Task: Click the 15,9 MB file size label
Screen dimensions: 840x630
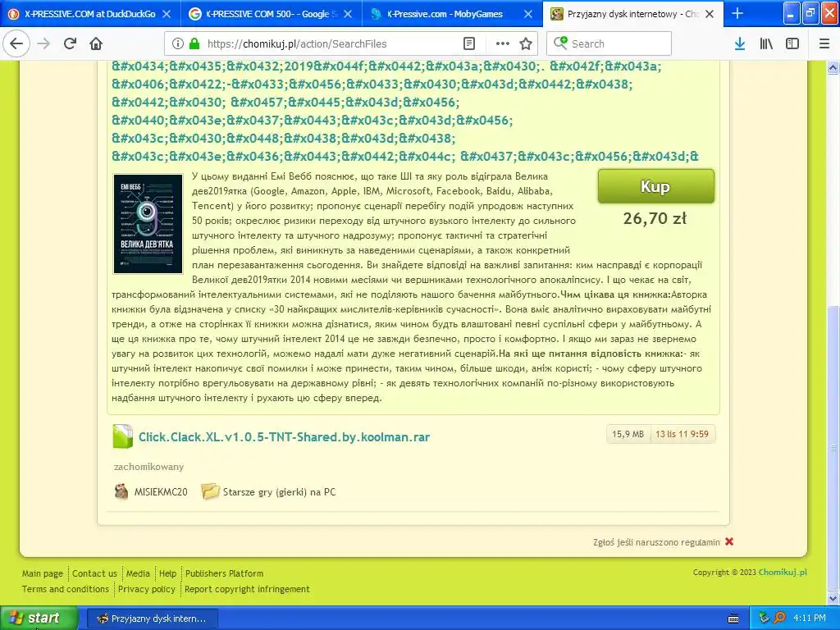Action: pyautogui.click(x=628, y=434)
